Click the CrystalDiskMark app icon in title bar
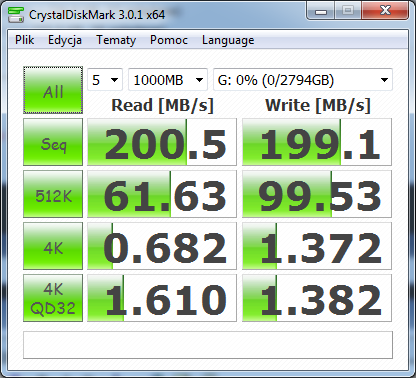The image size is (416, 378). 16,14
